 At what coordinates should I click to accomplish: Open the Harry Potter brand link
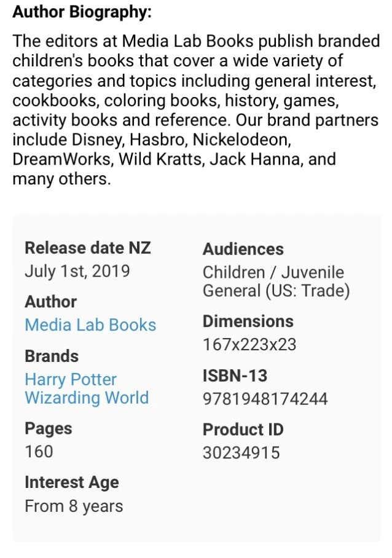[71, 379]
